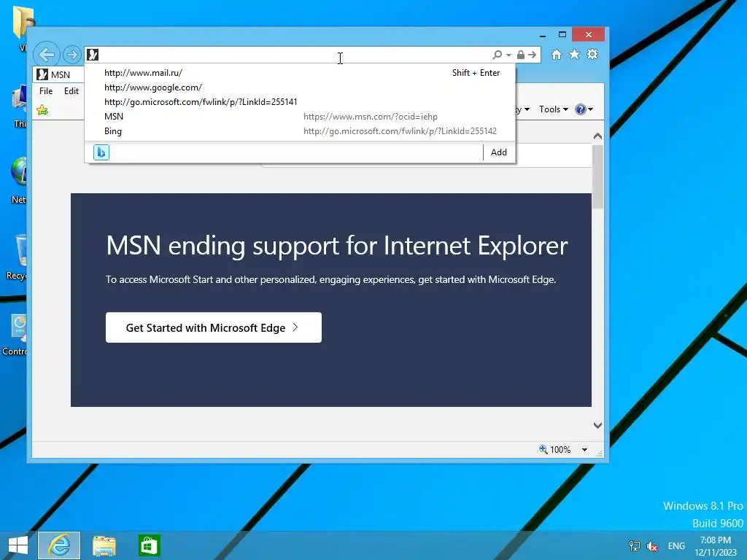Open the Windows Start button
This screenshot has width=747, height=560.
point(18,545)
